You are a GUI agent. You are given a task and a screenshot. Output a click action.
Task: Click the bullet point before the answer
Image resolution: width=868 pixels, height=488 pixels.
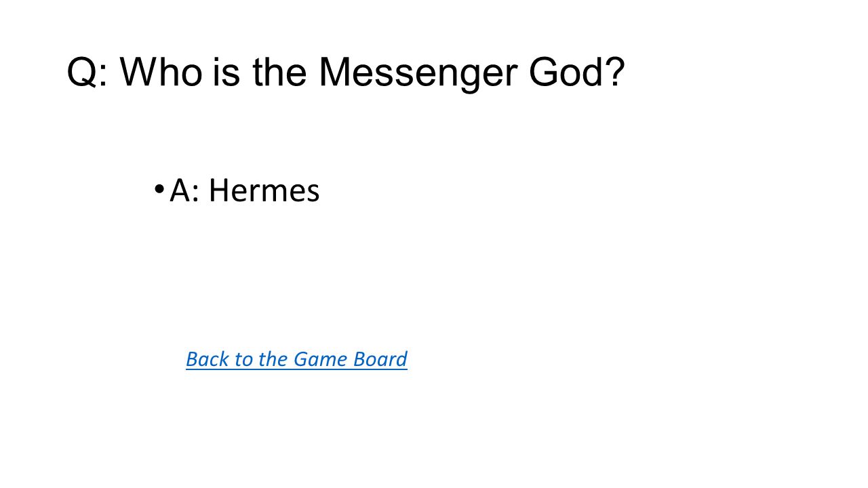[158, 189]
